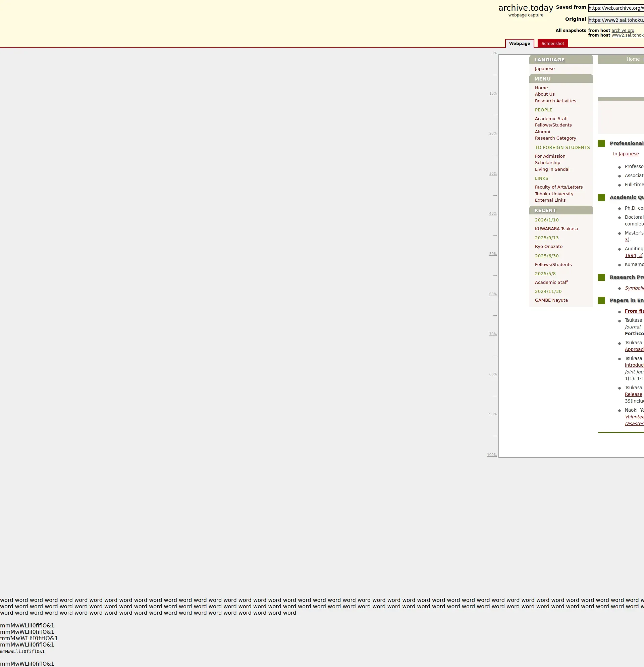Switch to the Screenshot tab
Image resolution: width=644 pixels, height=667 pixels.
click(552, 44)
